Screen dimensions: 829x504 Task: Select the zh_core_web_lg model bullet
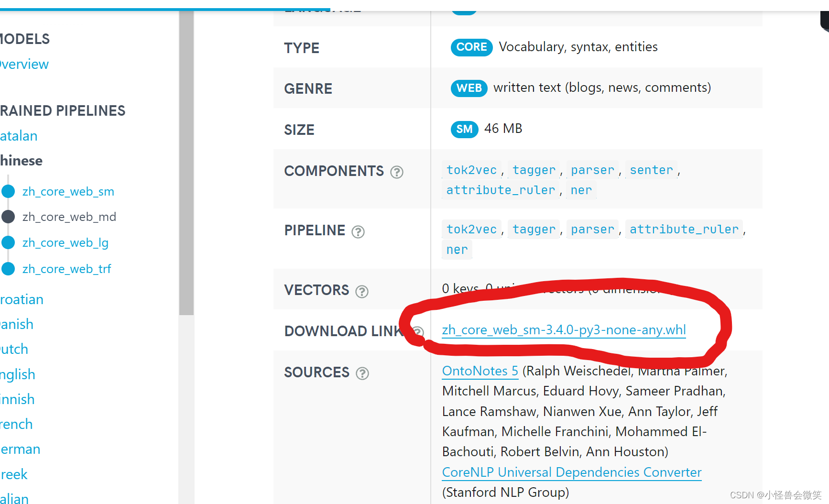click(8, 242)
